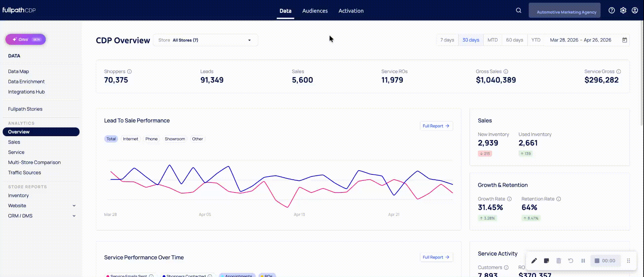644x277 pixels.
Task: Select the 7 days range tab
Action: point(447,40)
